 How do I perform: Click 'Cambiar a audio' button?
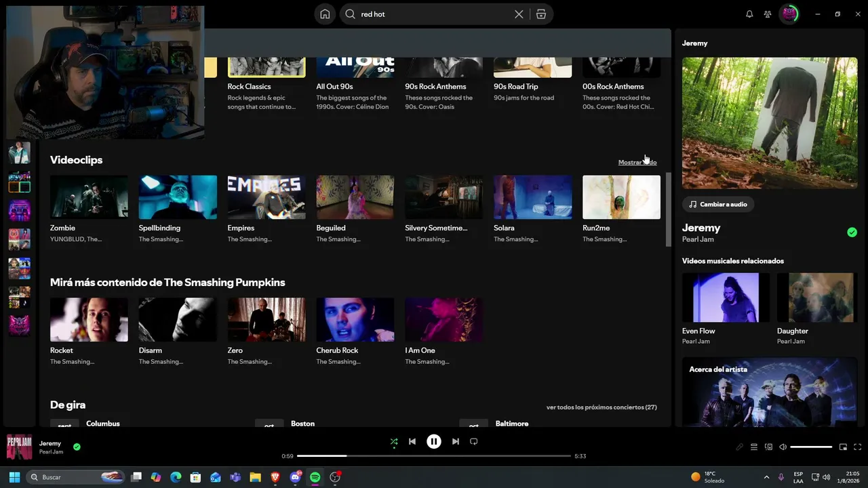pyautogui.click(x=718, y=204)
